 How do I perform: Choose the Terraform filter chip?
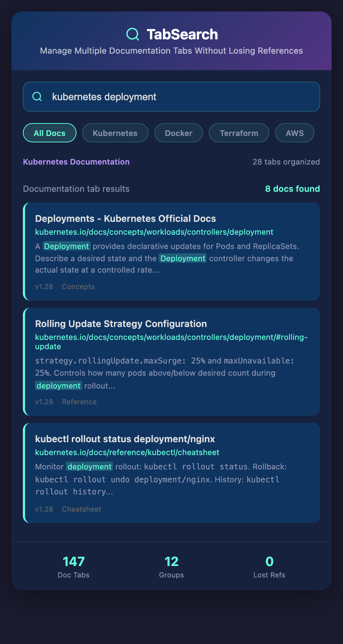coord(239,133)
